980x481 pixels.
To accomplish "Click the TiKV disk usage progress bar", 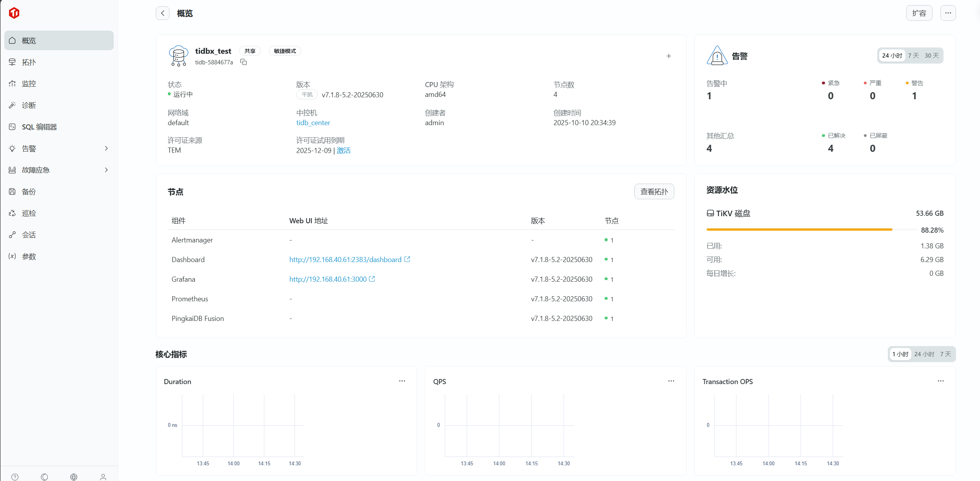I will 812,230.
